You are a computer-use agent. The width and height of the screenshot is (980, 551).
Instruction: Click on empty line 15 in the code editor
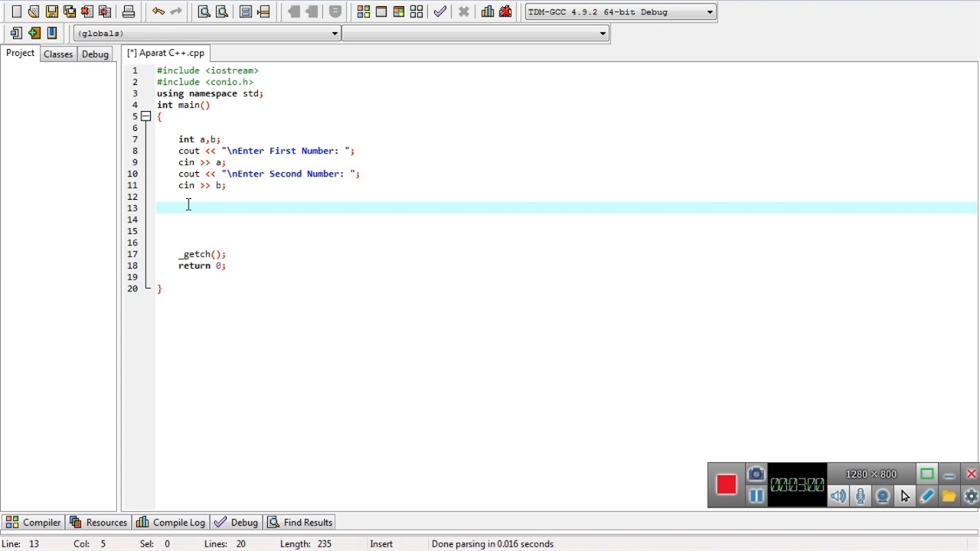pos(306,231)
